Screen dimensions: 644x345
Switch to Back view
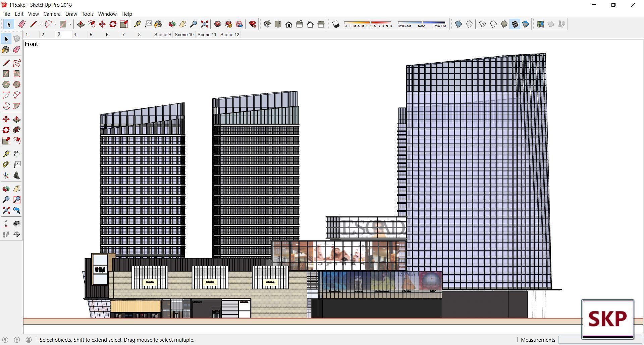pyautogui.click(x=310, y=24)
